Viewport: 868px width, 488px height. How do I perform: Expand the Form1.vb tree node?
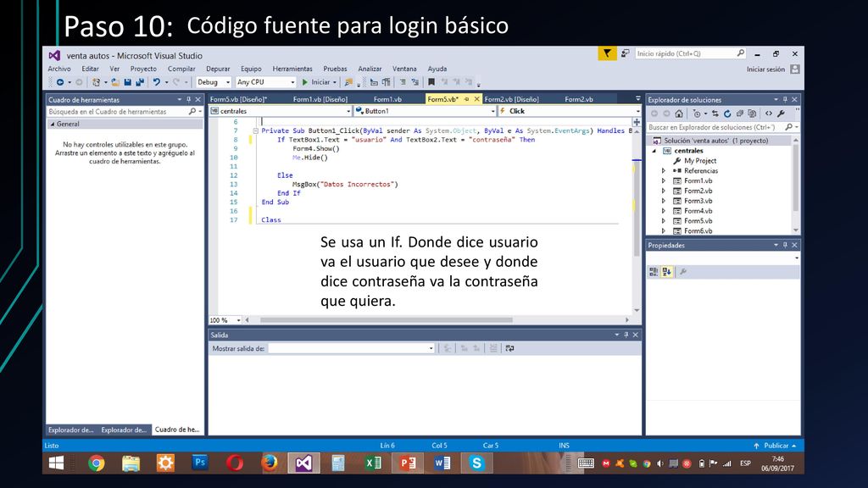tap(663, 181)
